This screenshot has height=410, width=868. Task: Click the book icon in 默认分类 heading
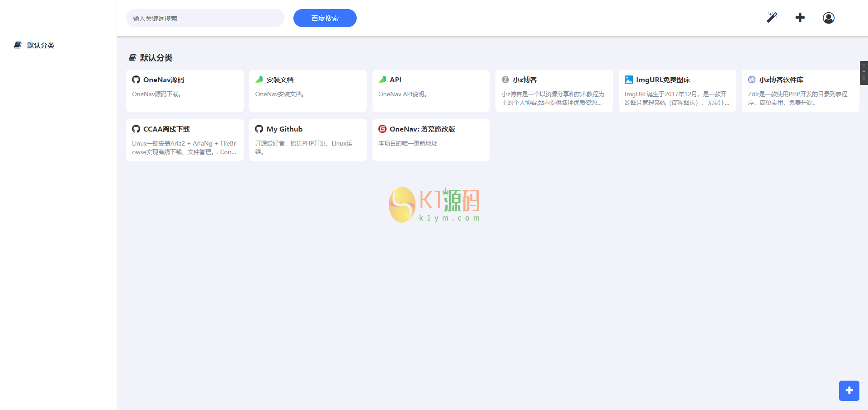click(x=132, y=57)
